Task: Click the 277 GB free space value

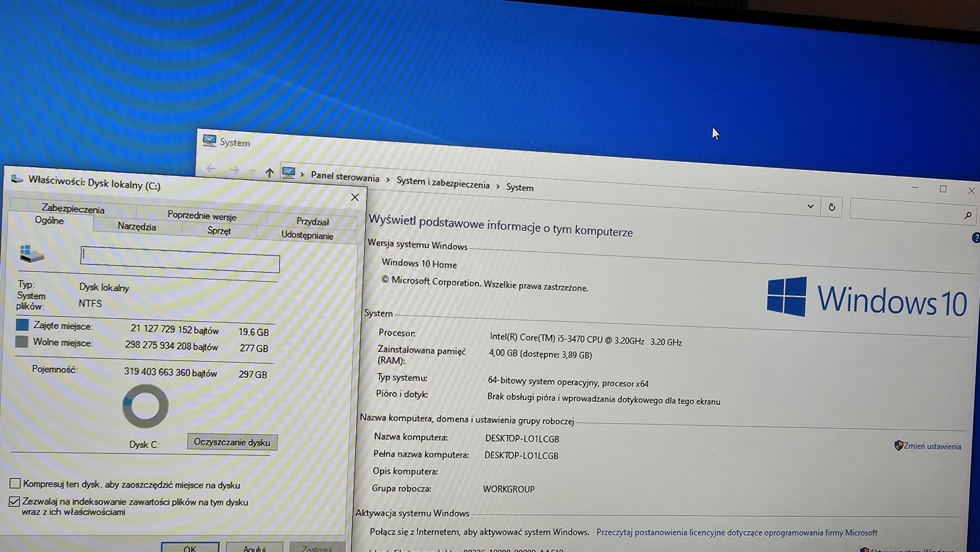Action: pyautogui.click(x=254, y=348)
